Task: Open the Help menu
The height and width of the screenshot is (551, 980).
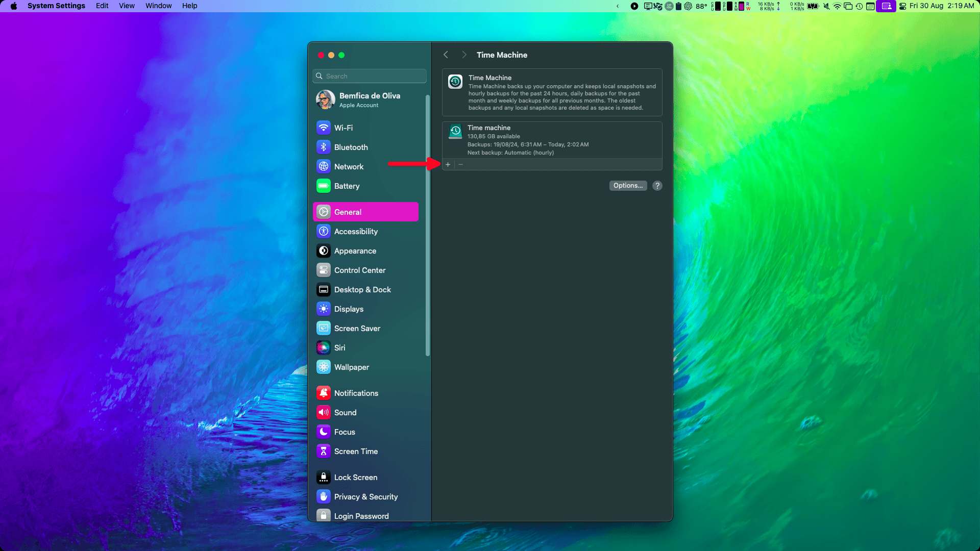Action: (x=189, y=6)
